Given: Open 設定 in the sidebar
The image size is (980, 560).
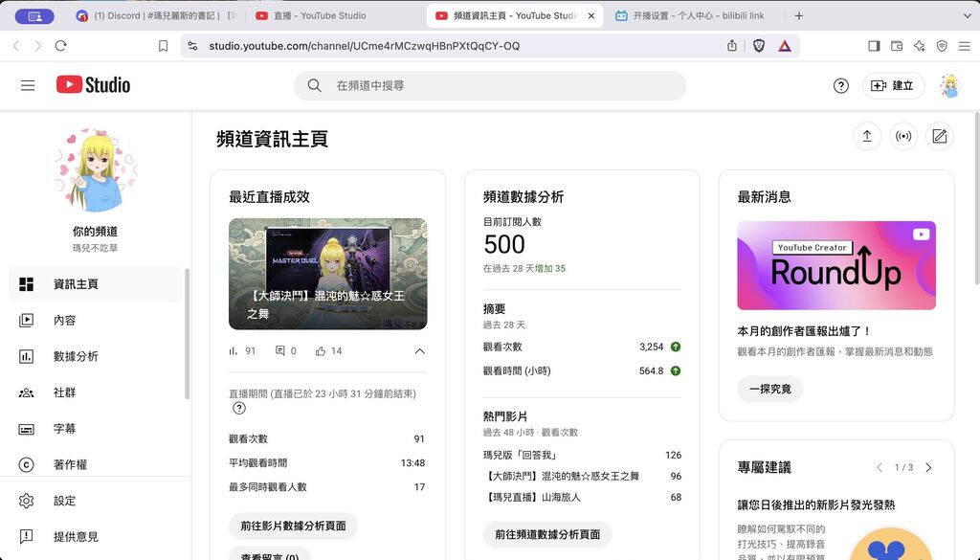Looking at the screenshot, I should point(95,501).
